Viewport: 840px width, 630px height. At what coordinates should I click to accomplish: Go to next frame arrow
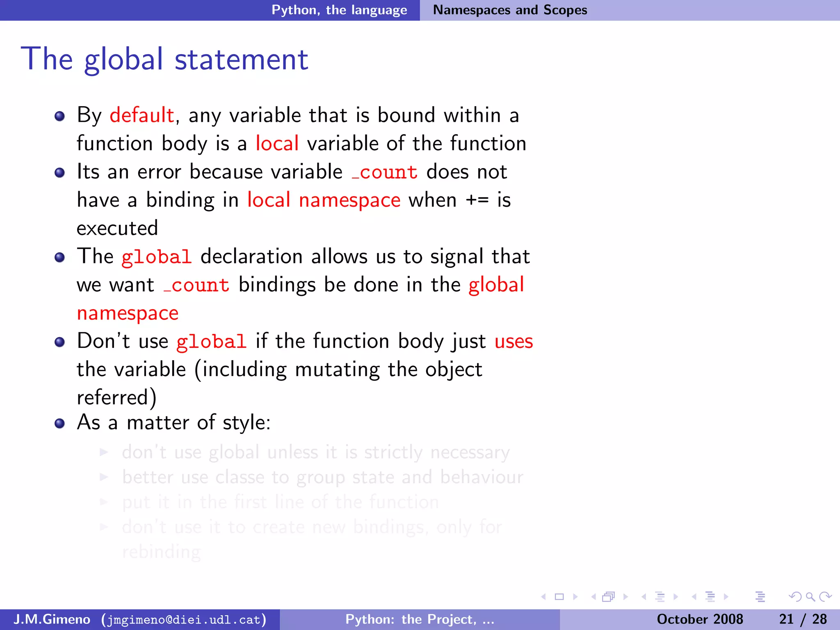click(x=626, y=597)
